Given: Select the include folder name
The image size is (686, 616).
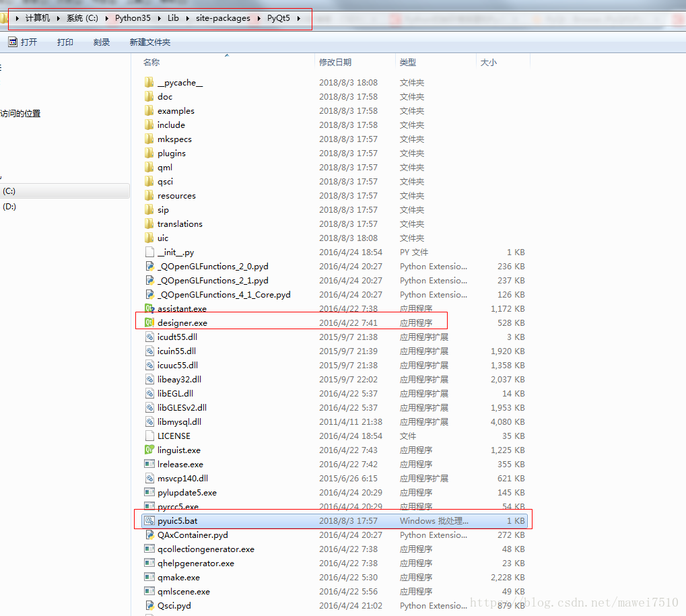Looking at the screenshot, I should point(171,125).
